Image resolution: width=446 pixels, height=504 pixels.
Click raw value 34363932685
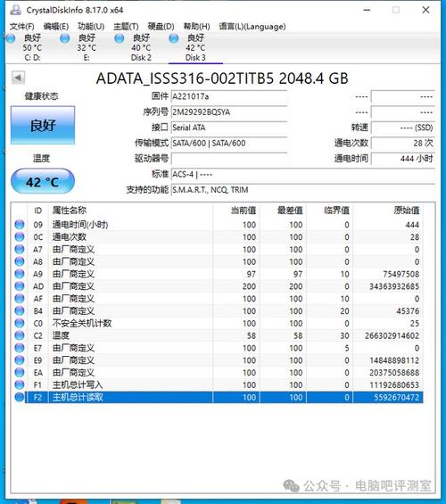tap(394, 286)
